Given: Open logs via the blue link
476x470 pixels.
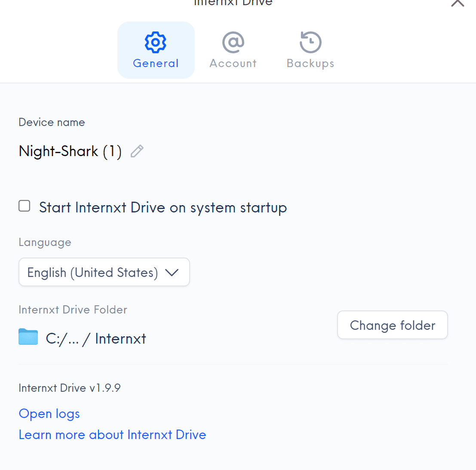Looking at the screenshot, I should (x=49, y=414).
